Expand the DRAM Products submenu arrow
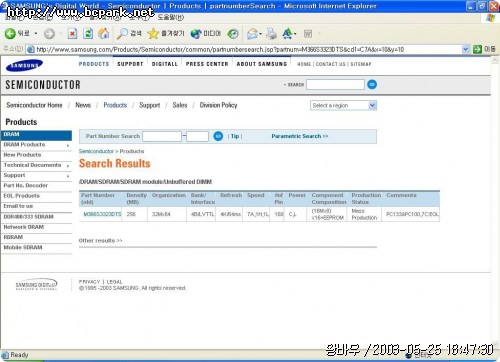This screenshot has height=362, width=500. (68, 145)
